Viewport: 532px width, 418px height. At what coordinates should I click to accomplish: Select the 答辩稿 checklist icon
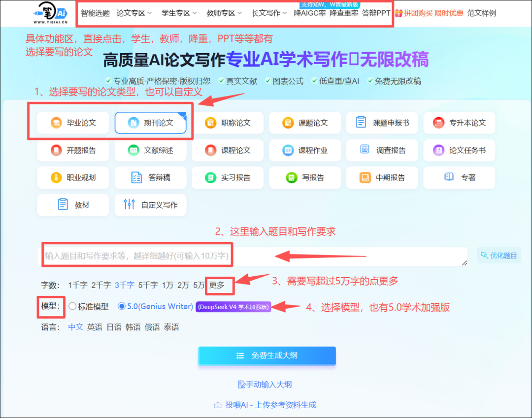click(136, 177)
